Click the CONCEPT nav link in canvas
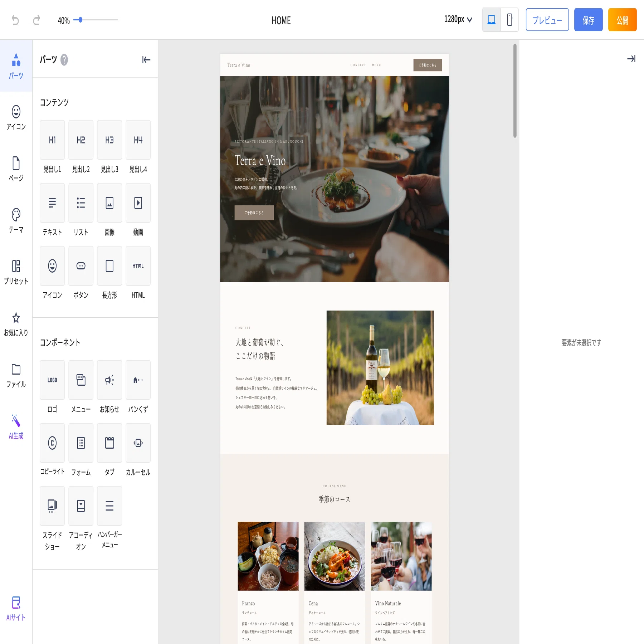The height and width of the screenshot is (644, 644). click(358, 65)
